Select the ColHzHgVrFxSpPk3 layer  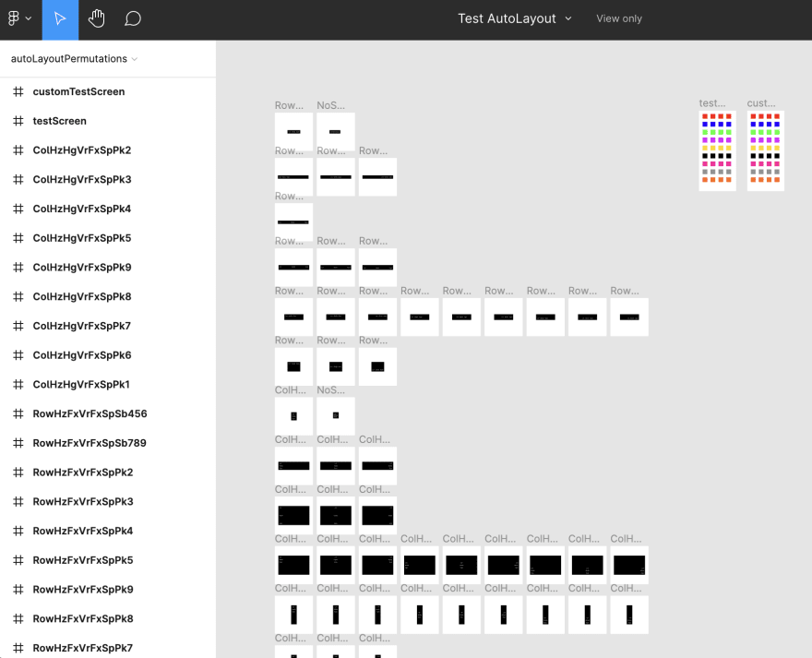(x=108, y=179)
